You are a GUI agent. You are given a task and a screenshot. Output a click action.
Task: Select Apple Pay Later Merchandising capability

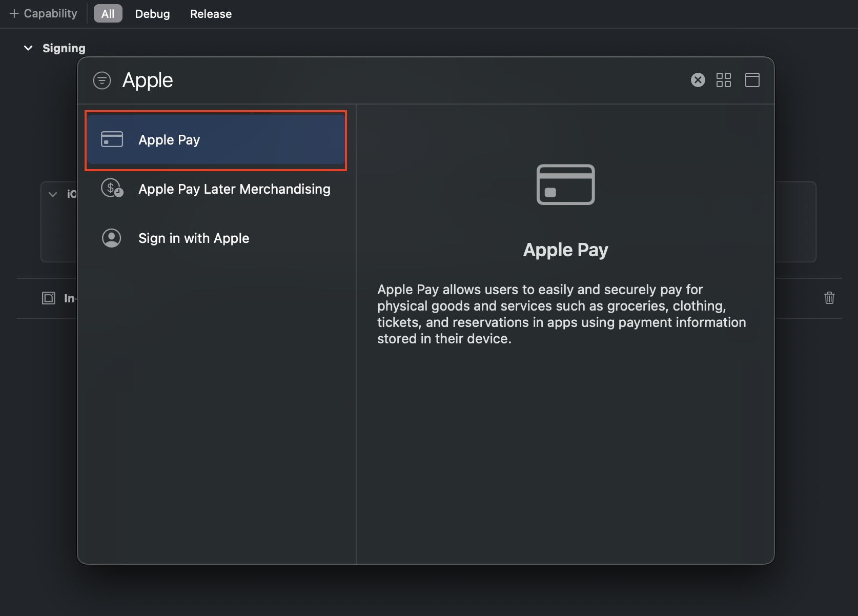216,189
